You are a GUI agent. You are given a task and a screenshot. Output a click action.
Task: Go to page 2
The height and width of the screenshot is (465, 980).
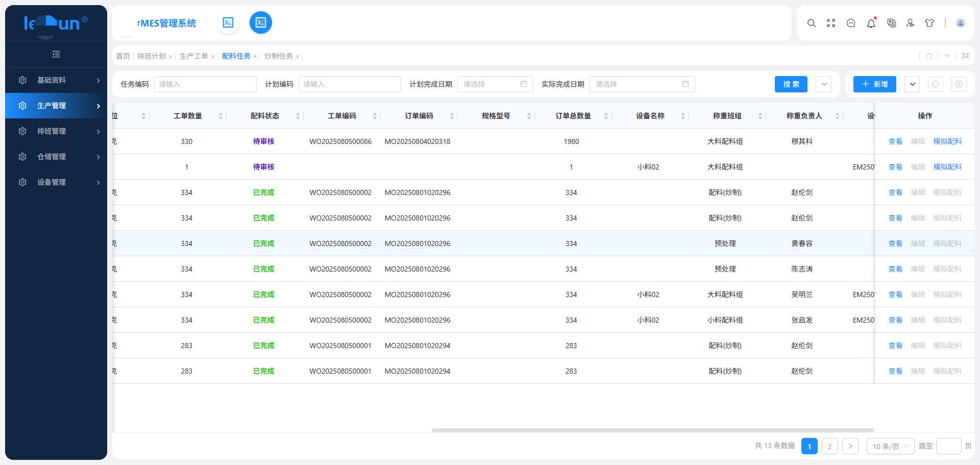click(x=830, y=446)
